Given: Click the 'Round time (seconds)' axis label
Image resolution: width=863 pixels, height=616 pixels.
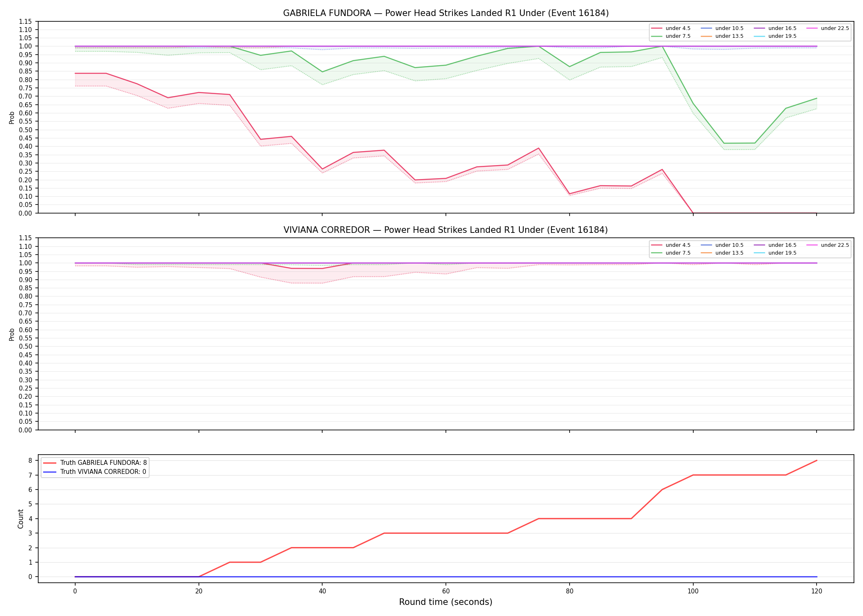Looking at the screenshot, I should [x=445, y=602].
